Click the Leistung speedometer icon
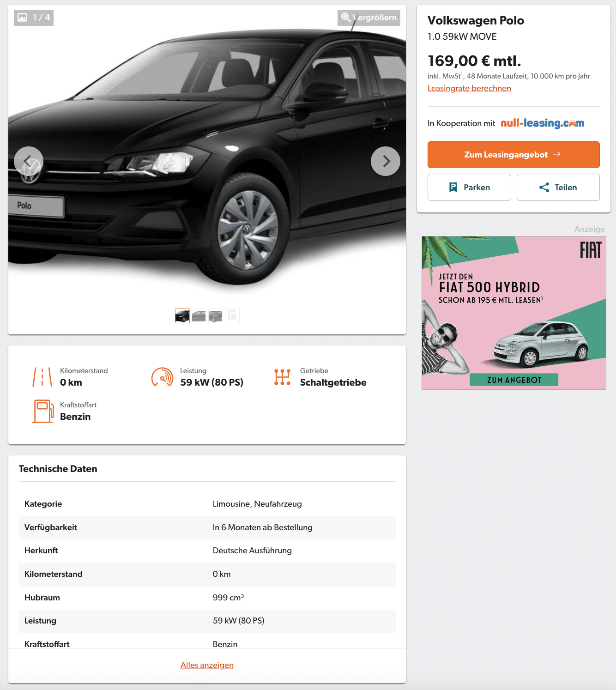Image resolution: width=616 pixels, height=690 pixels. pyautogui.click(x=162, y=377)
